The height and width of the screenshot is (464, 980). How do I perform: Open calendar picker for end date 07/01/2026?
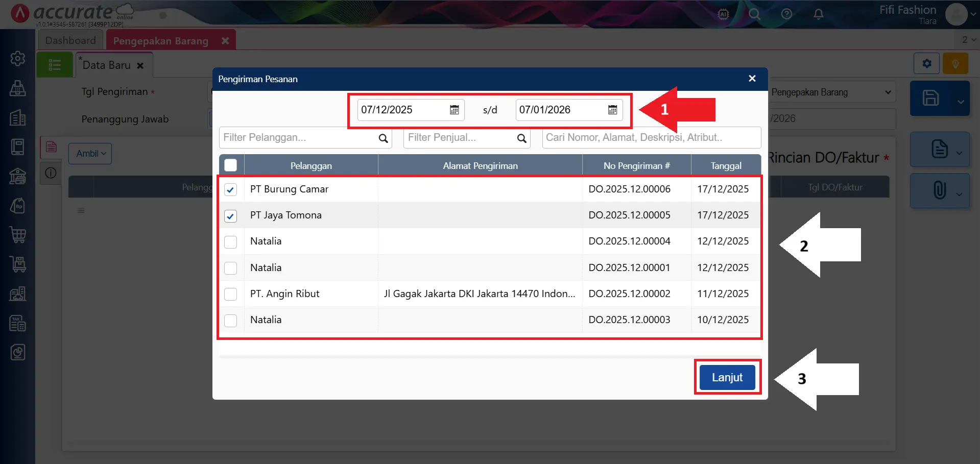pyautogui.click(x=612, y=110)
